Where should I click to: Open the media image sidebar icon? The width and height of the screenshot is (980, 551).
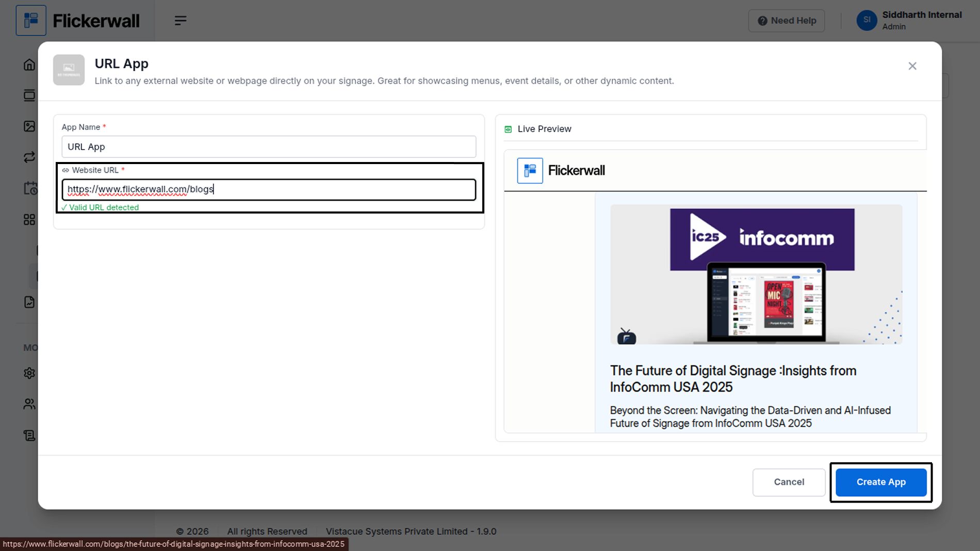29,126
